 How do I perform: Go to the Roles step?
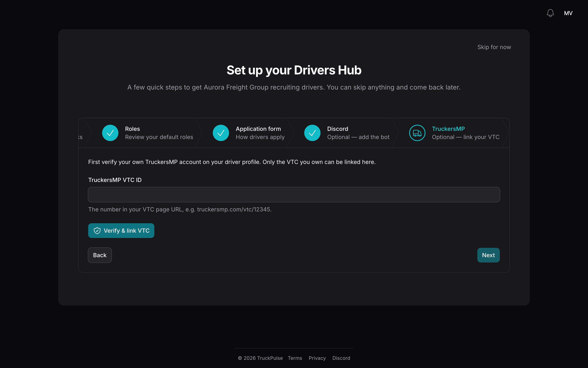tap(147, 133)
